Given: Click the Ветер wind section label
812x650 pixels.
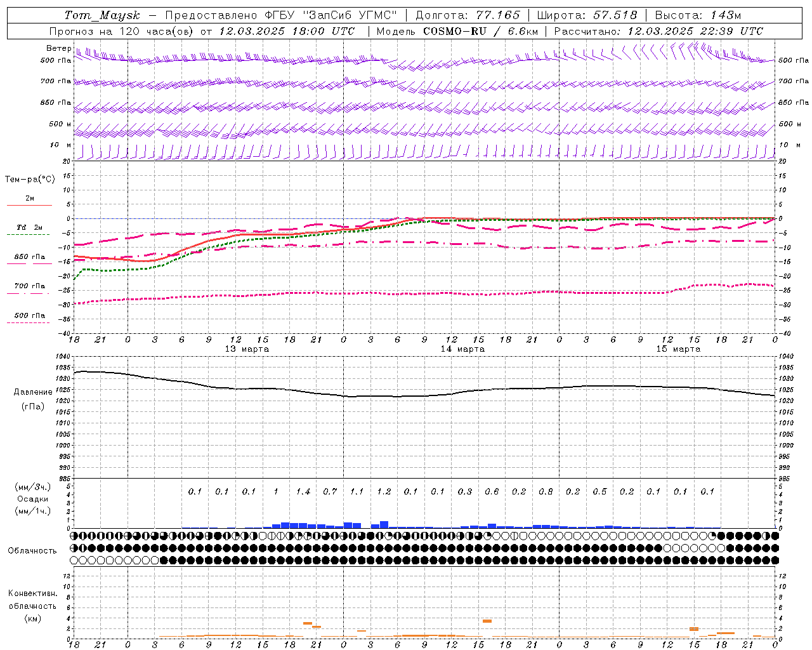Looking at the screenshot, I should tap(58, 48).
